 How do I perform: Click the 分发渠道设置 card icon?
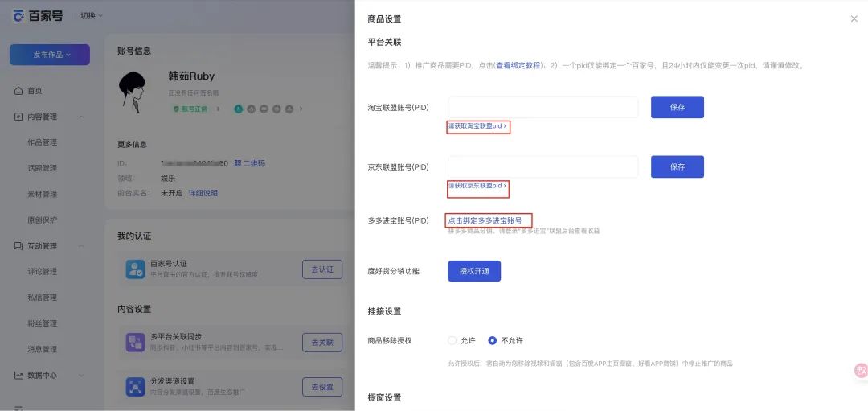[x=135, y=387]
